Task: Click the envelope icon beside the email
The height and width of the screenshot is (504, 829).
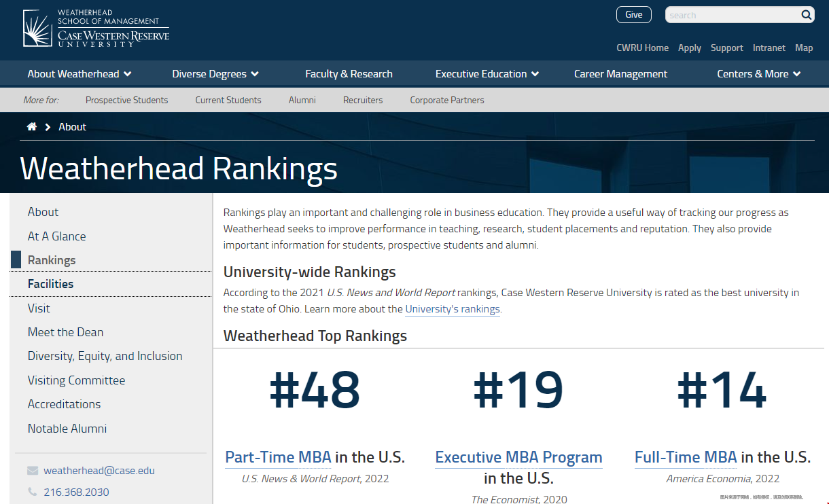Action: (33, 471)
